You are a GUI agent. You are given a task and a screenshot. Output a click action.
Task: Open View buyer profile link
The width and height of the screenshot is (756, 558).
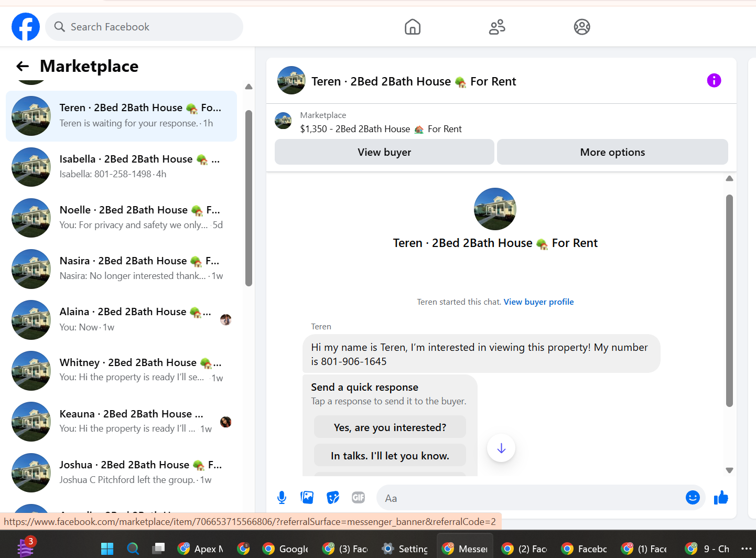[x=538, y=302]
